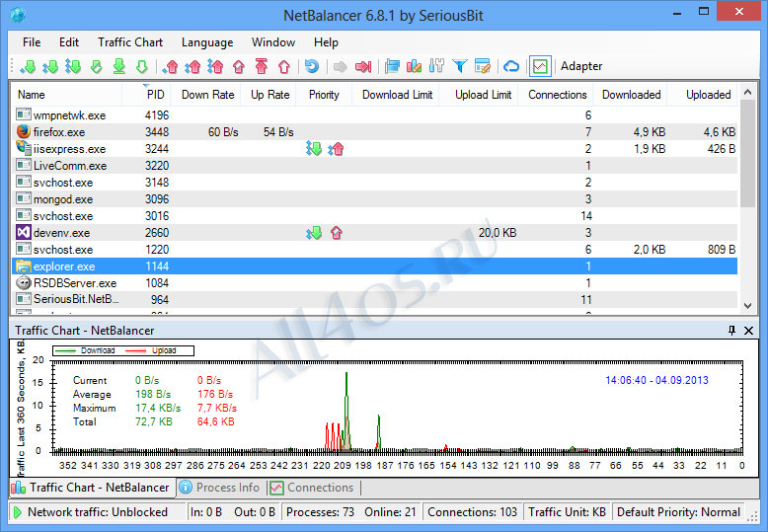Sort by the Up Rate column header

click(269, 95)
